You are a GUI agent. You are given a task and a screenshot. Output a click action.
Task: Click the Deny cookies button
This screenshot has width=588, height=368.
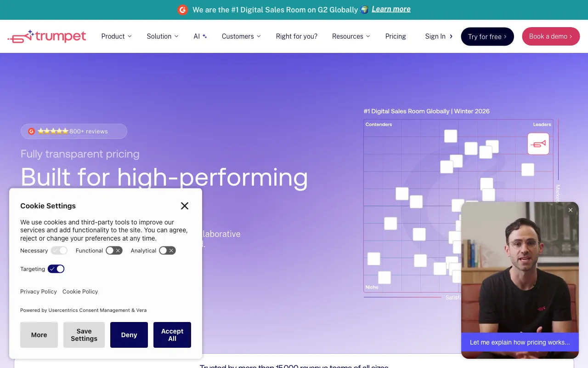tap(129, 335)
